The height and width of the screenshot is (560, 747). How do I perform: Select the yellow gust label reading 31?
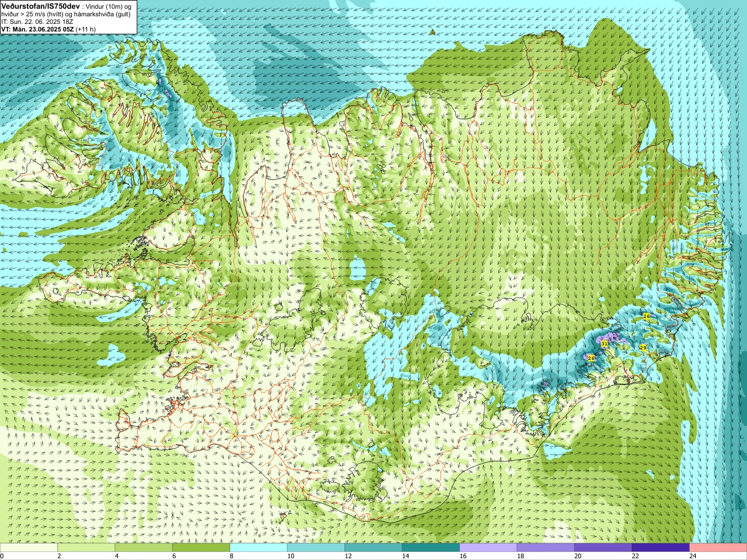[x=605, y=344]
